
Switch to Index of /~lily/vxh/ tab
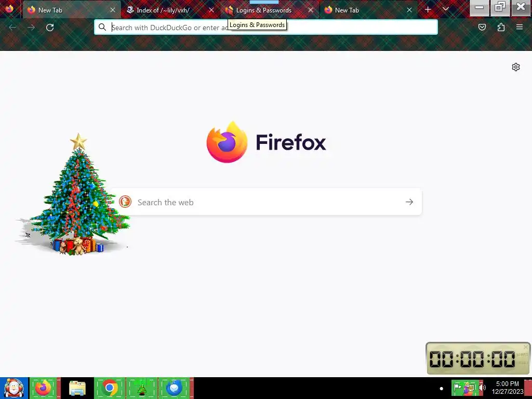pyautogui.click(x=170, y=10)
